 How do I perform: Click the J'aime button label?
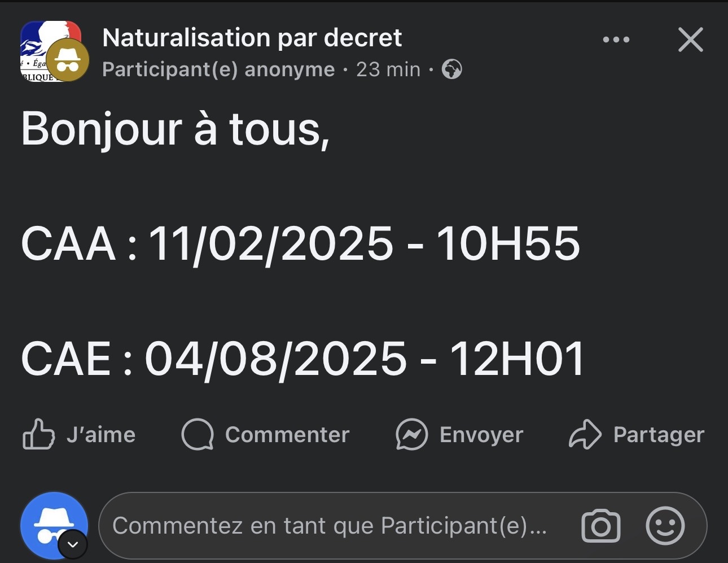101,435
